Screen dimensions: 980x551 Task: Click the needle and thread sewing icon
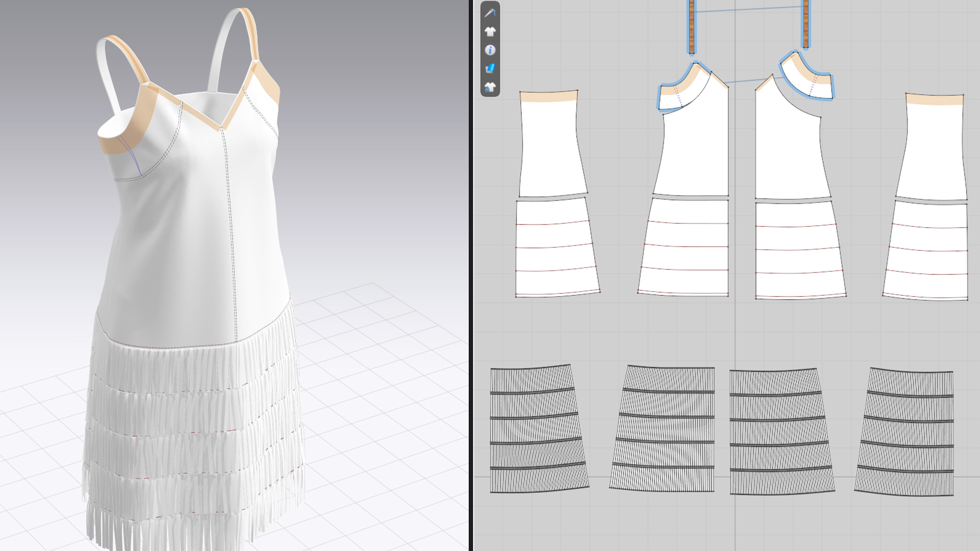tap(490, 13)
